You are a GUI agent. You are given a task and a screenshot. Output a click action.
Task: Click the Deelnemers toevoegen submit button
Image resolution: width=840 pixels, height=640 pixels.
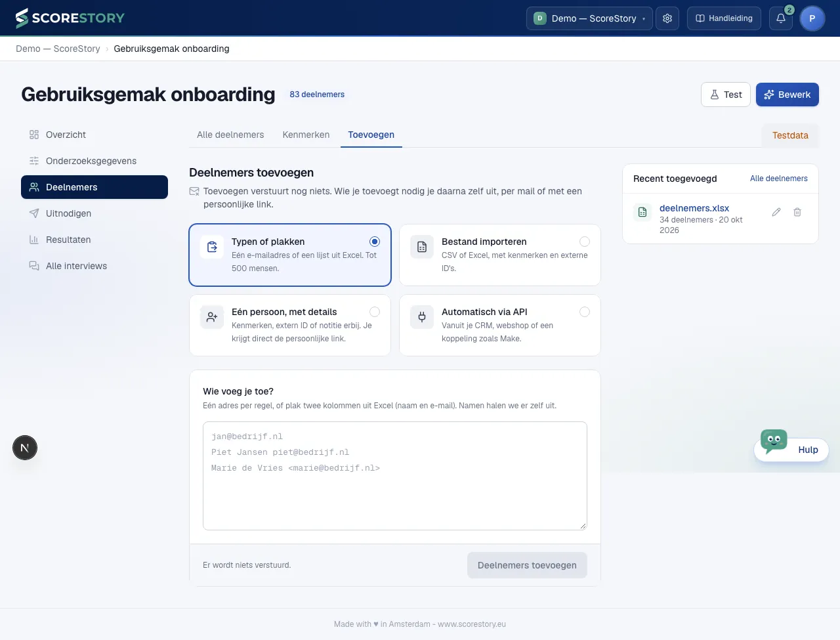tap(527, 565)
